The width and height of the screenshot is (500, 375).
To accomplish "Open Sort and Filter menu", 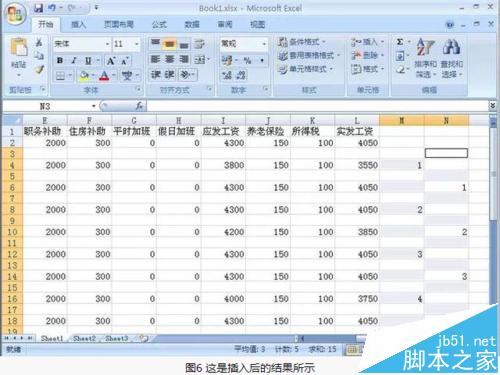I will [425, 58].
